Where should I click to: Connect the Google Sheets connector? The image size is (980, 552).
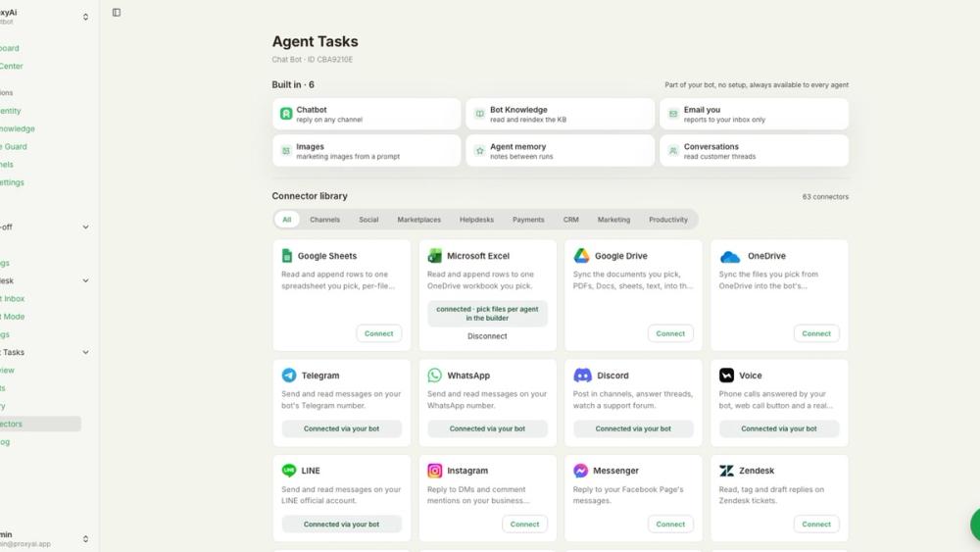(x=378, y=333)
